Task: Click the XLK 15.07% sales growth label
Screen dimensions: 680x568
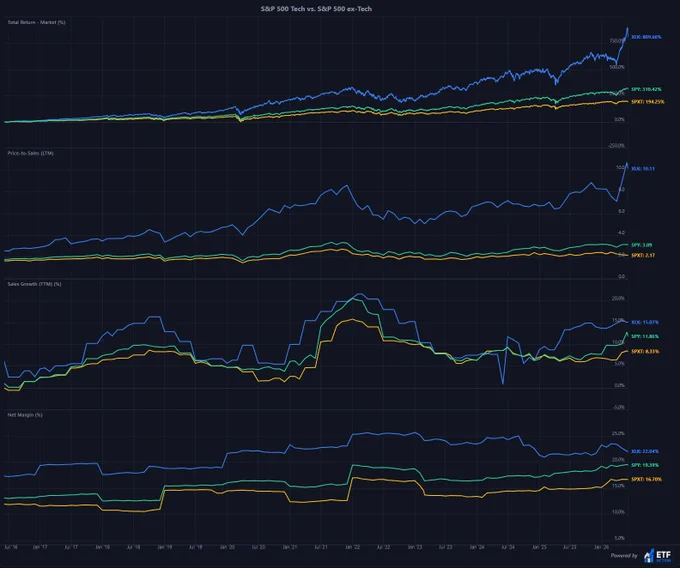Action: (645, 322)
